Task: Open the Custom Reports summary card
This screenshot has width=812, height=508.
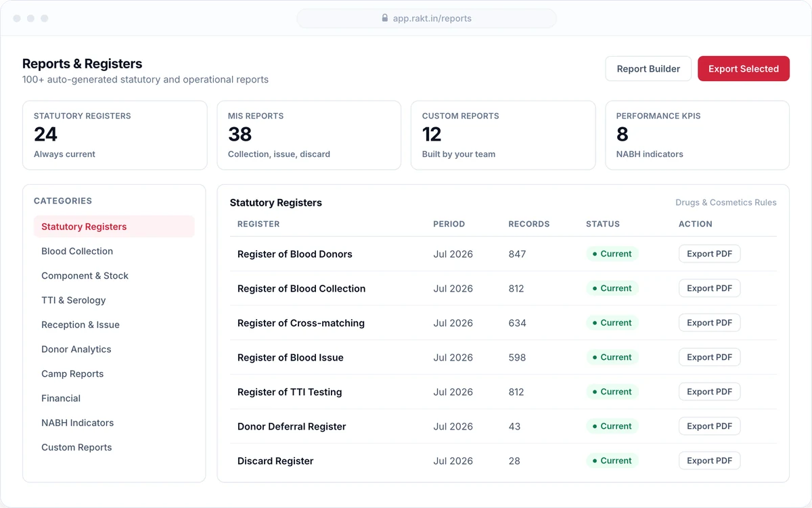Action: [503, 135]
